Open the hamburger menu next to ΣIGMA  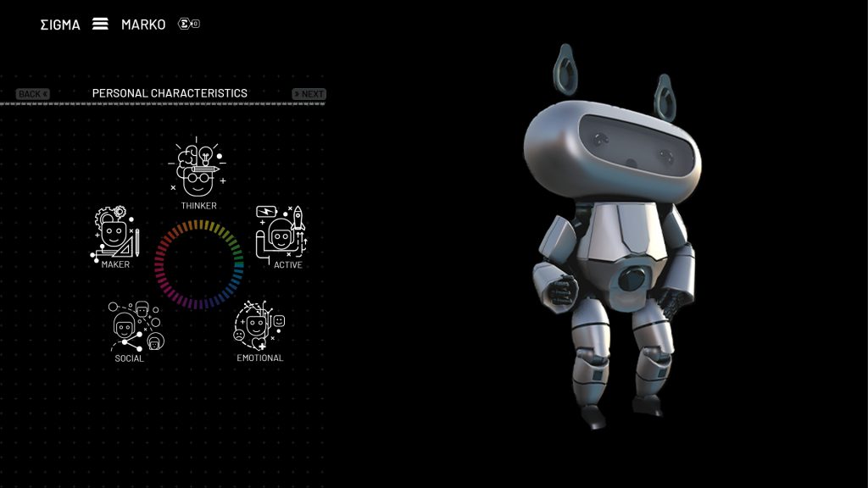click(x=100, y=24)
